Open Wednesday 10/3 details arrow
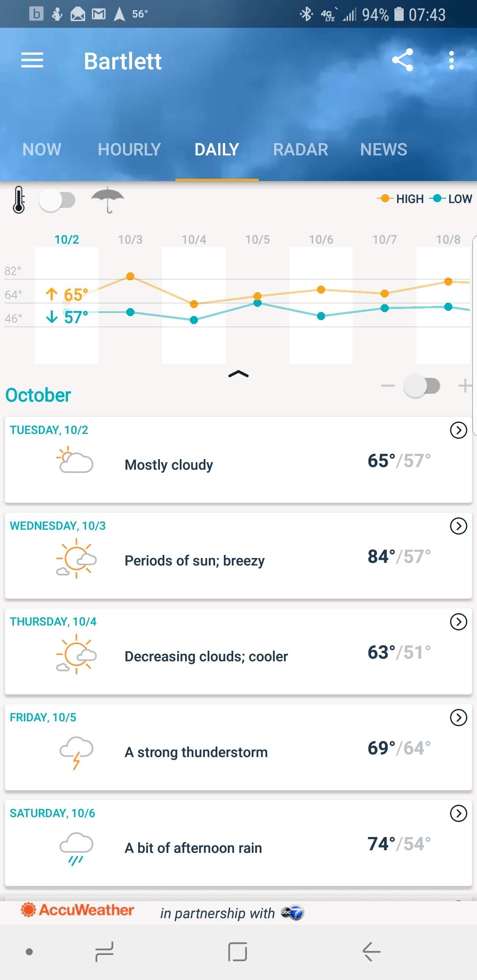477x980 pixels. 458,526
